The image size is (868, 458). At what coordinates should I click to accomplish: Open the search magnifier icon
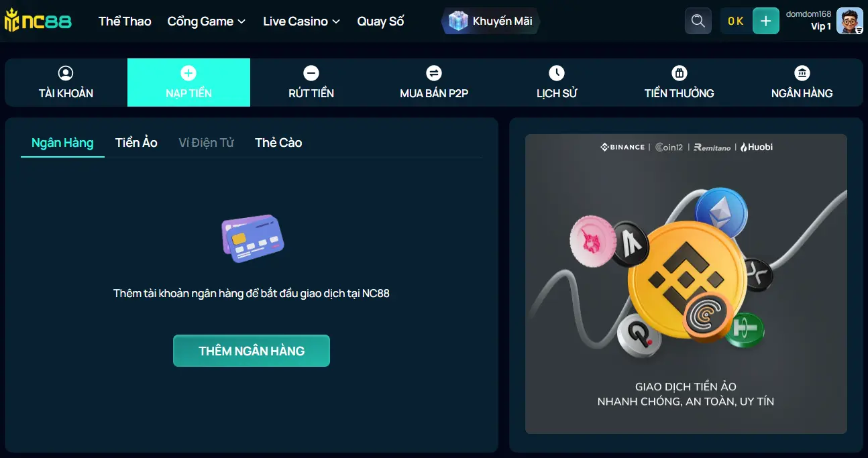coord(698,21)
